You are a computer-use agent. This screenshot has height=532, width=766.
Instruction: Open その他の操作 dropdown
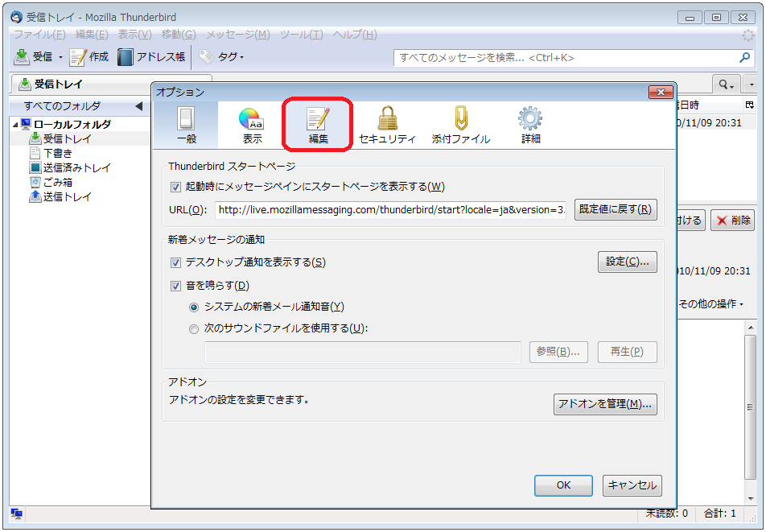pyautogui.click(x=710, y=304)
